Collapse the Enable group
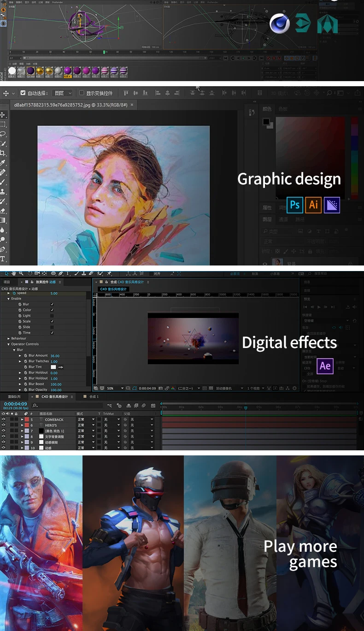364x631 pixels. click(8, 299)
